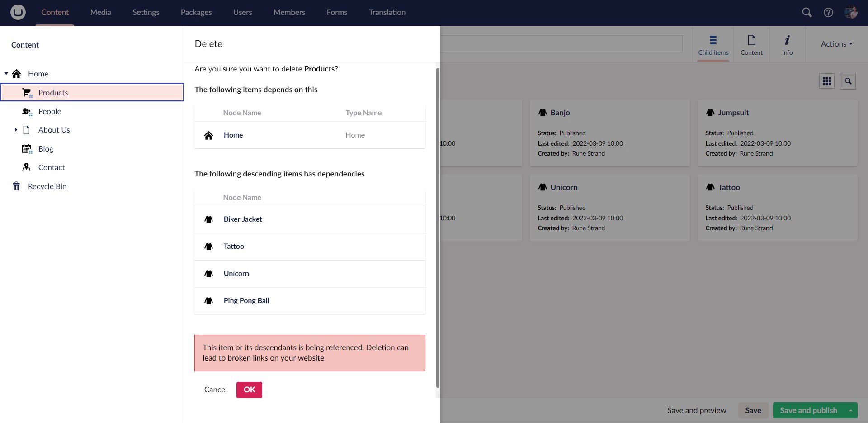Expand the About Us tree node

(16, 130)
